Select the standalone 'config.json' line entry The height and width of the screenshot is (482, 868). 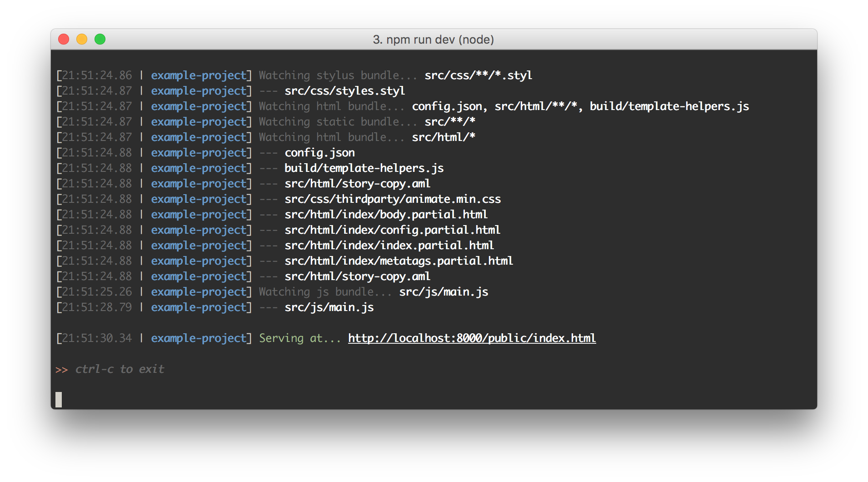pyautogui.click(x=319, y=153)
